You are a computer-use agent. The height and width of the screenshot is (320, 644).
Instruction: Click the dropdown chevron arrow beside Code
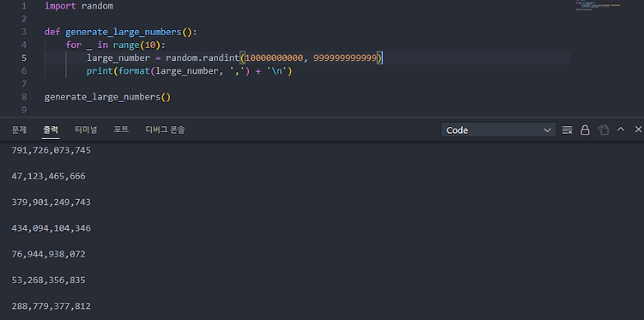point(547,130)
